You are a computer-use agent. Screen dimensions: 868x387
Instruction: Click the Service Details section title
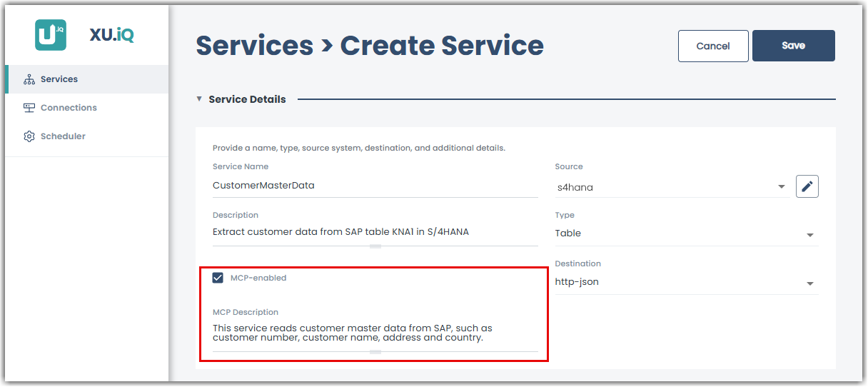pyautogui.click(x=247, y=99)
